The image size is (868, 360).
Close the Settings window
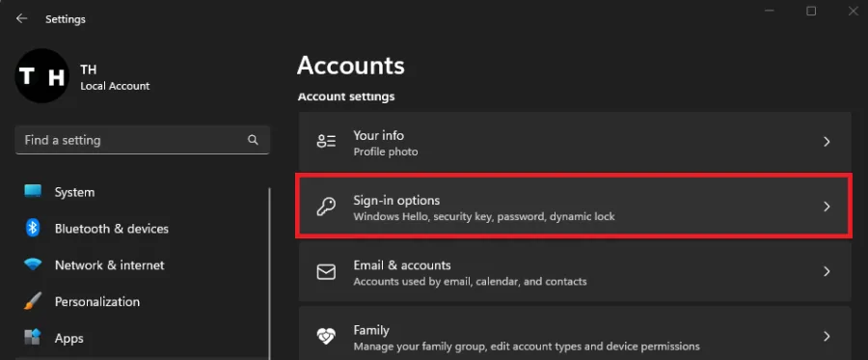coord(854,11)
